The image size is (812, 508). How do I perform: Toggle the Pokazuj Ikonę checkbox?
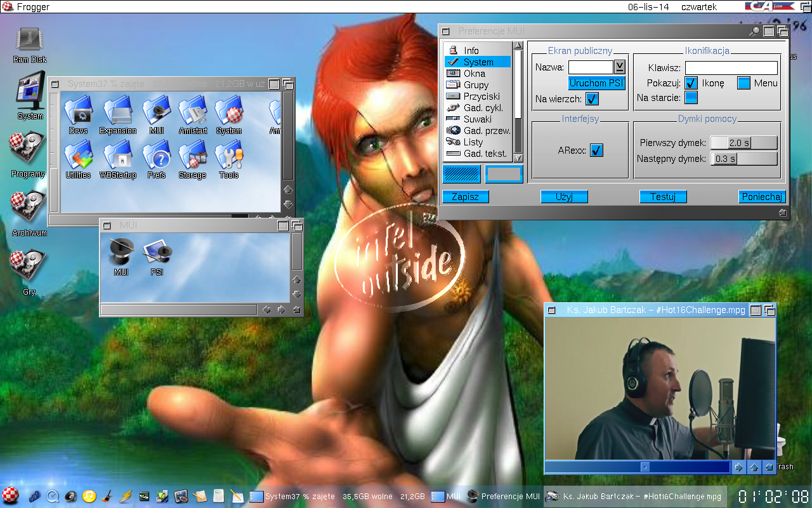pyautogui.click(x=691, y=83)
